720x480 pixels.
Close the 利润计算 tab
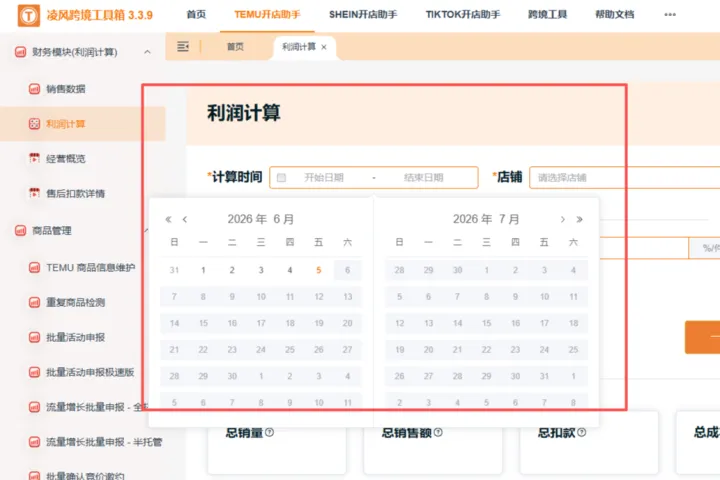click(x=324, y=47)
